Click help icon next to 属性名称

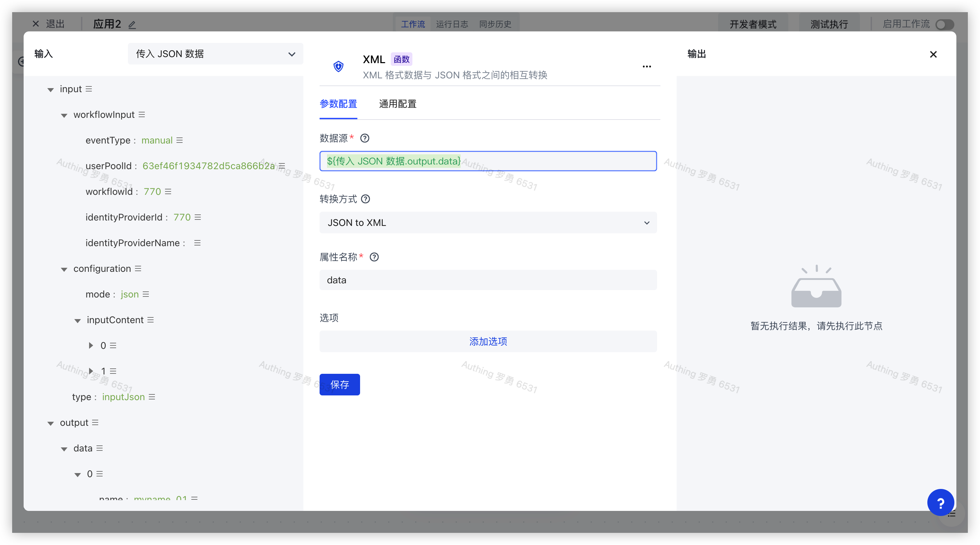coord(374,257)
